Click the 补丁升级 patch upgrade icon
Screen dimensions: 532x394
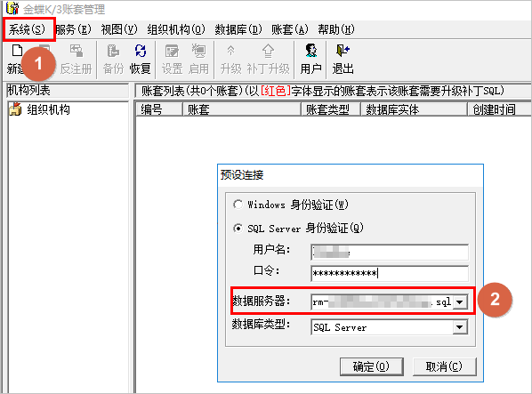[268, 60]
